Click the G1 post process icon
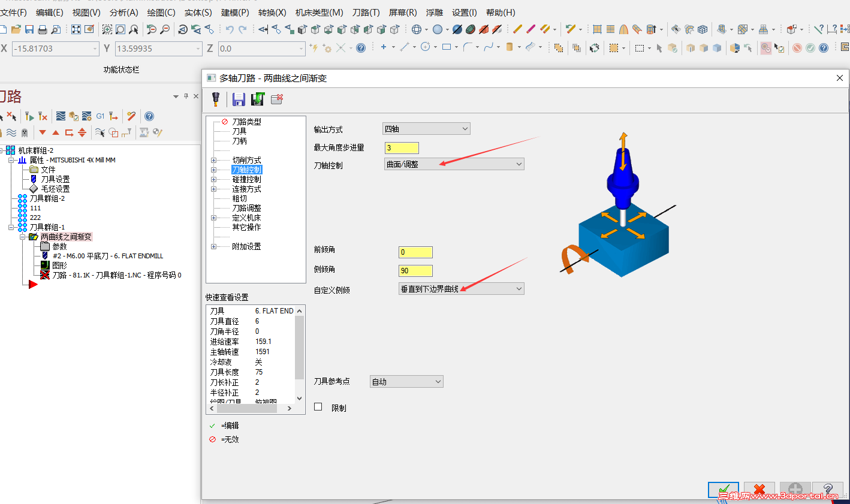The width and height of the screenshot is (850, 504). 100,116
